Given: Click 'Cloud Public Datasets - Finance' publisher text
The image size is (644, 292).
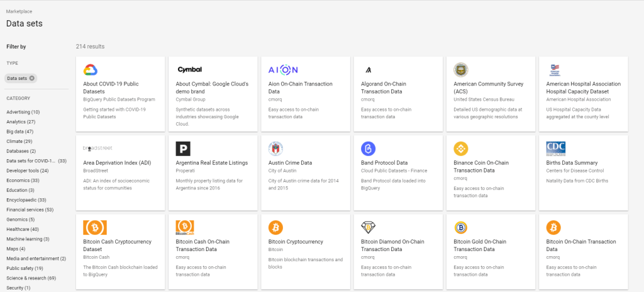Looking at the screenshot, I should [394, 171].
